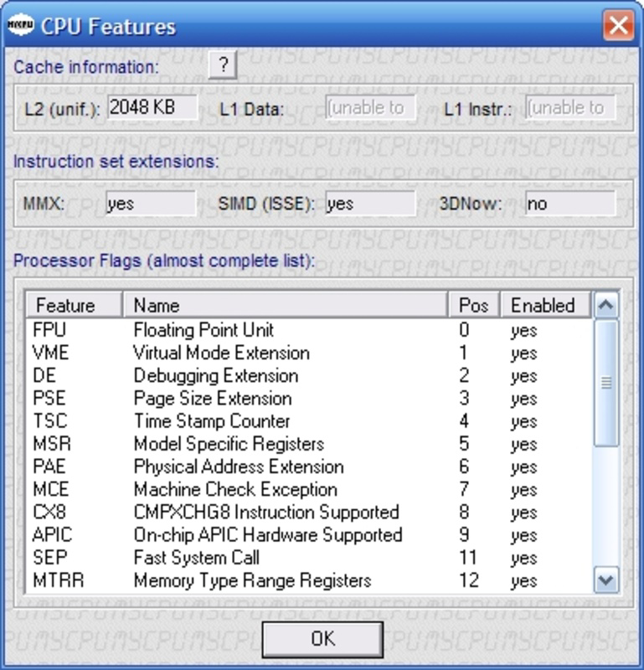Select the MTRR feature row
The height and width of the screenshot is (670, 644).
pyautogui.click(x=309, y=580)
